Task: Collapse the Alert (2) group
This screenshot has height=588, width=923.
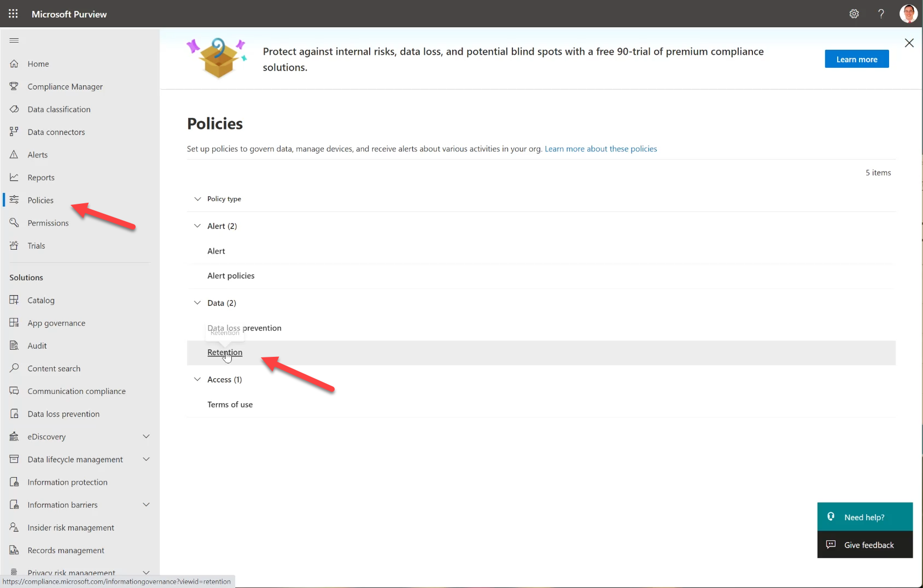Action: pyautogui.click(x=197, y=226)
